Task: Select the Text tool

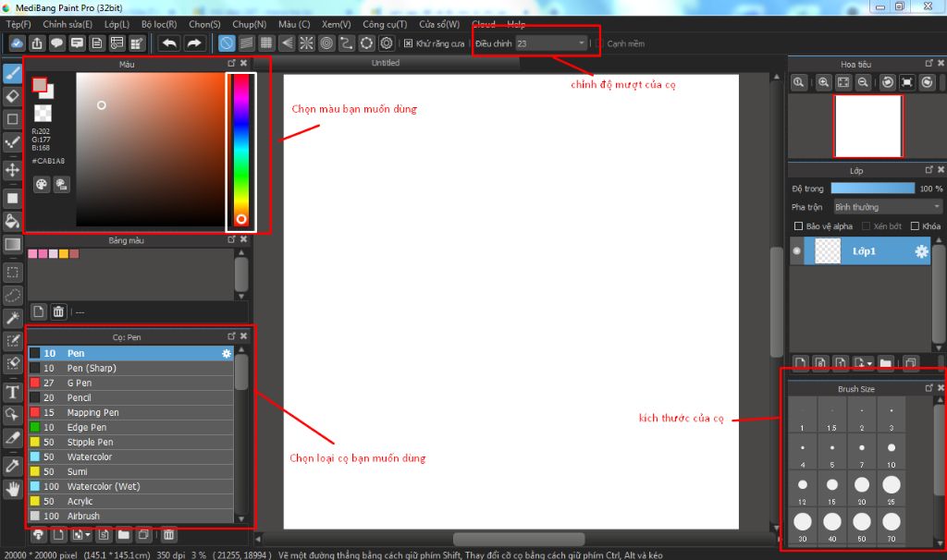Action: click(12, 392)
